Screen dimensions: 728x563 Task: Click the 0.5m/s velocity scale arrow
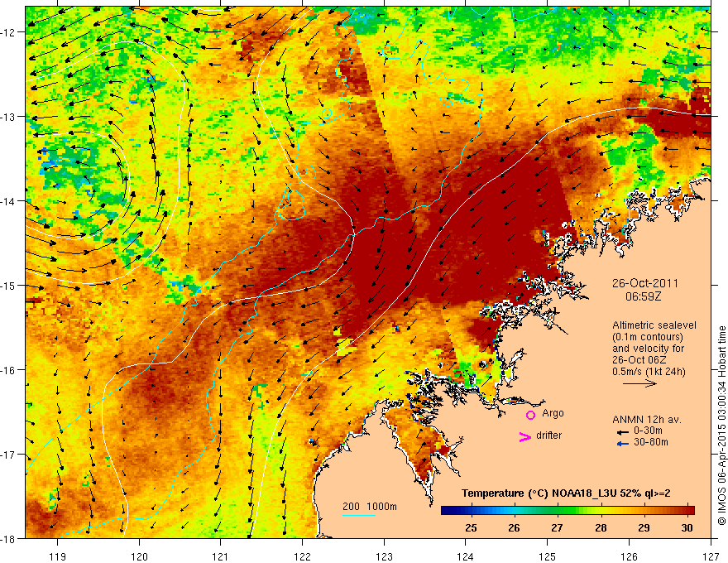[x=639, y=383]
